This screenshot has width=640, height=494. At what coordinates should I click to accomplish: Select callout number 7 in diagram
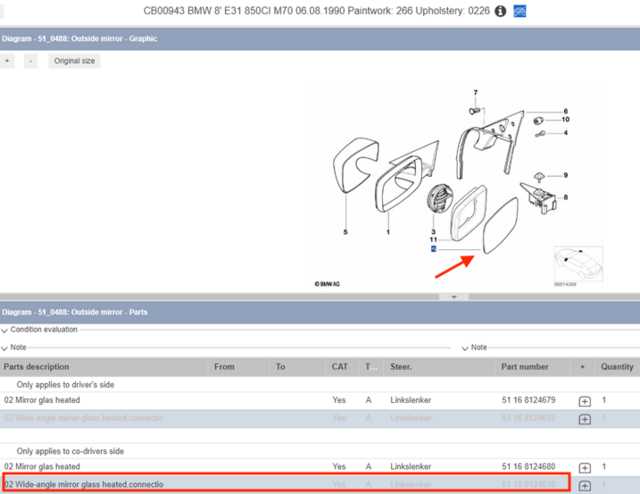[476, 93]
